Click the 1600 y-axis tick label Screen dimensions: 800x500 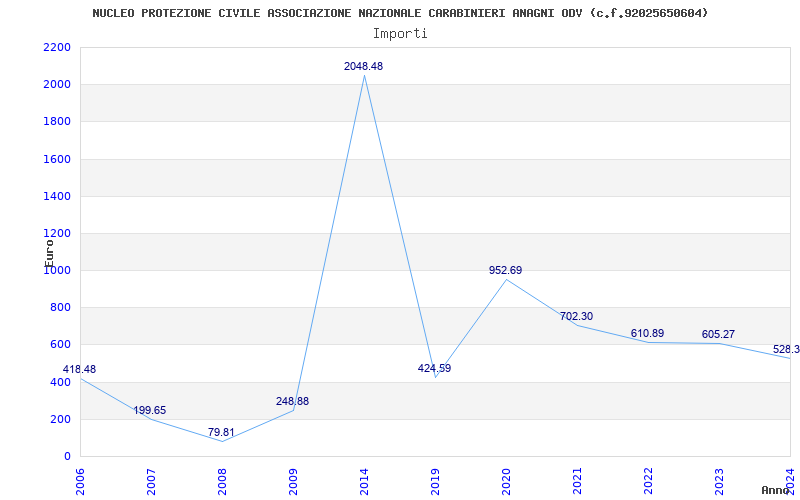(x=57, y=159)
